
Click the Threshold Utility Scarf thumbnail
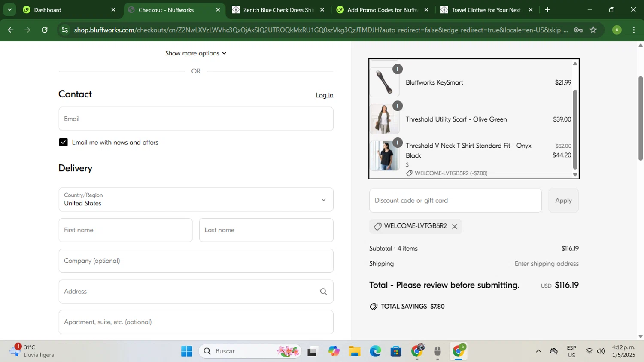(385, 119)
